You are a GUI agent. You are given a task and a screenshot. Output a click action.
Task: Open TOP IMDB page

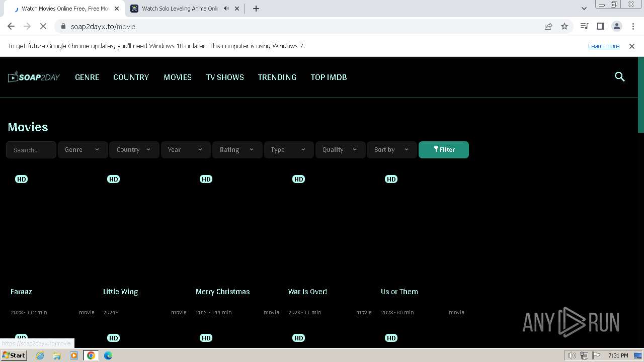coord(329,77)
